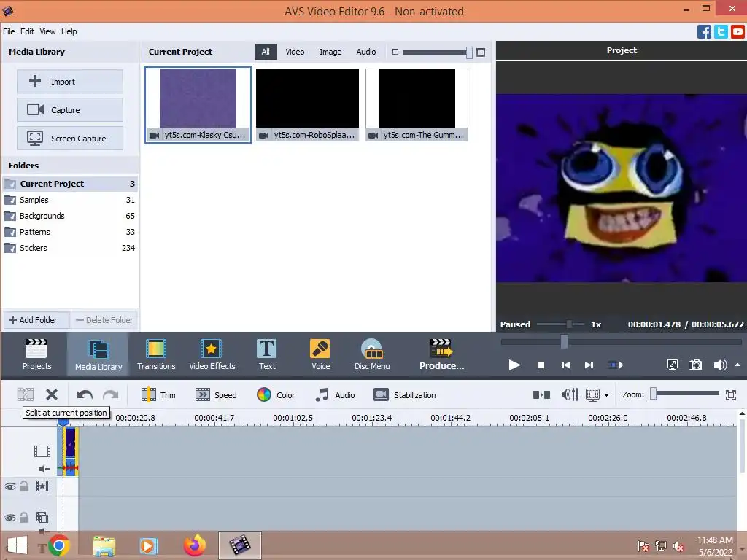Image resolution: width=747 pixels, height=560 pixels.
Task: Switch preview to full screen
Action: pyautogui.click(x=672, y=365)
